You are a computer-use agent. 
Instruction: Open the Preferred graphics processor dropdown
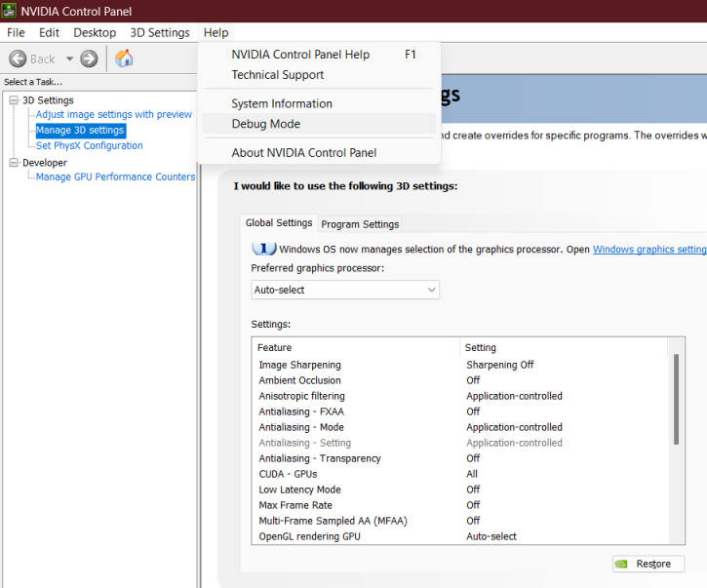coord(345,290)
